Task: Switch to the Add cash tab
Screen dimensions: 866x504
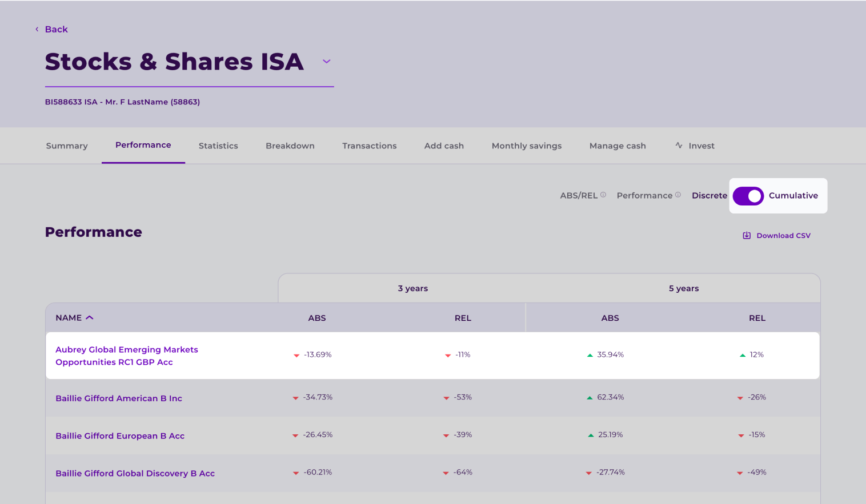Action: (x=444, y=146)
